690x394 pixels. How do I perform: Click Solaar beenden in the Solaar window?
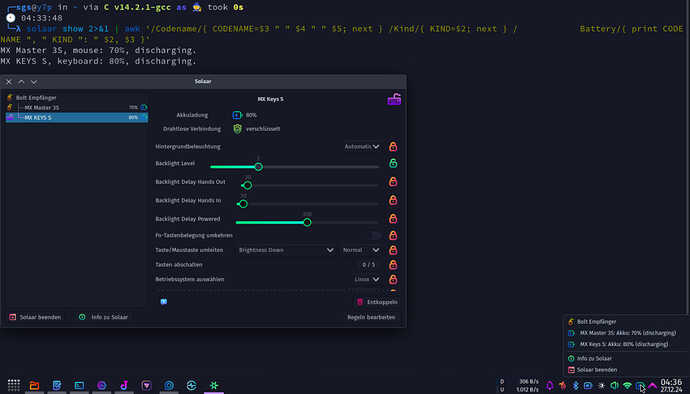[x=35, y=317]
